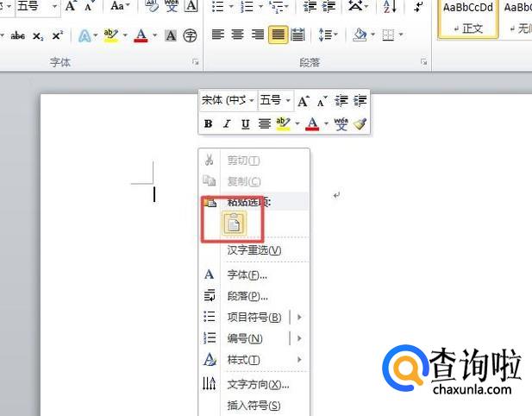
Task: Toggle strikethrough (abc) formatting
Action: (x=17, y=35)
